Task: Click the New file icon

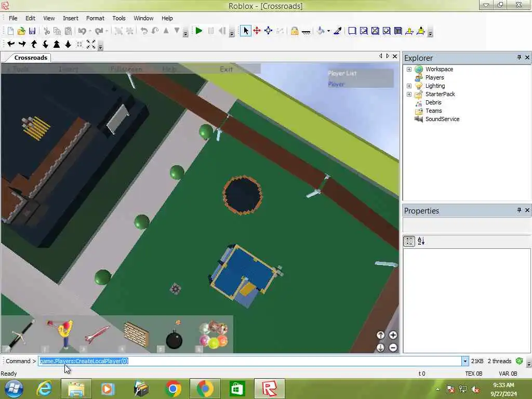Action: pos(10,31)
